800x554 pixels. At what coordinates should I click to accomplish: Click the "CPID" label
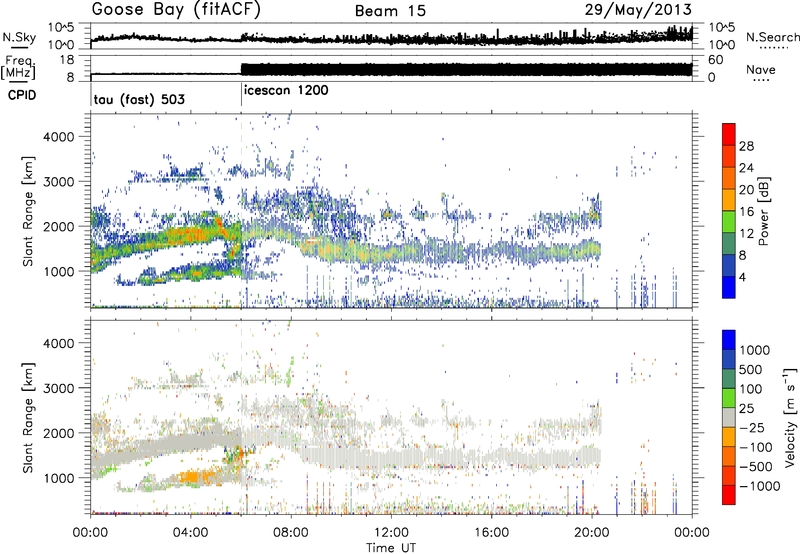[22, 95]
